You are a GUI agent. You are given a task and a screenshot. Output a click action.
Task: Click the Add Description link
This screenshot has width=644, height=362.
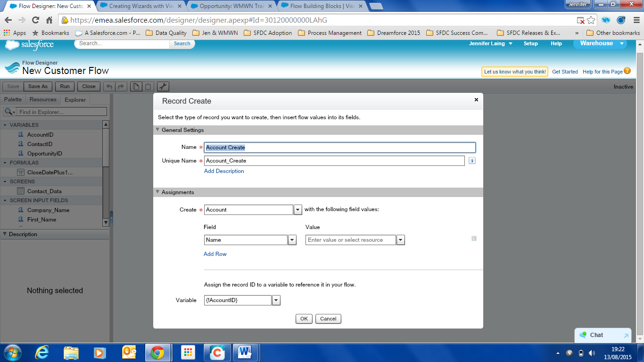(x=224, y=171)
